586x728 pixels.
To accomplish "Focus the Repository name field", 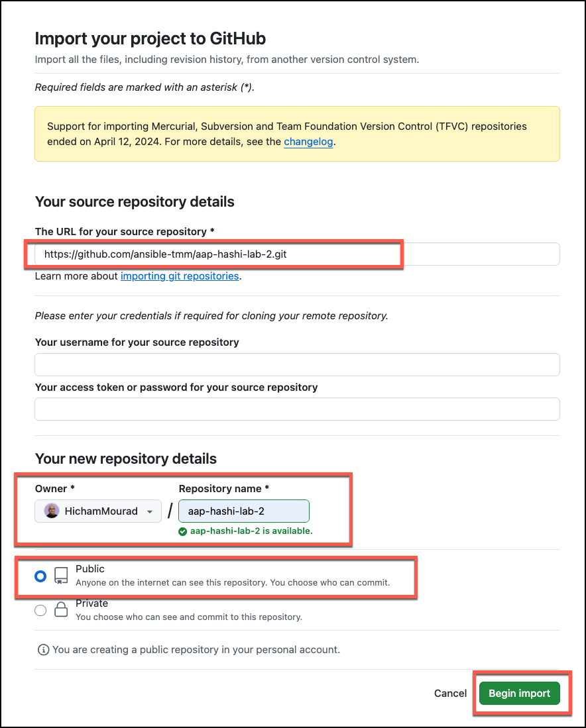I will 244,511.
